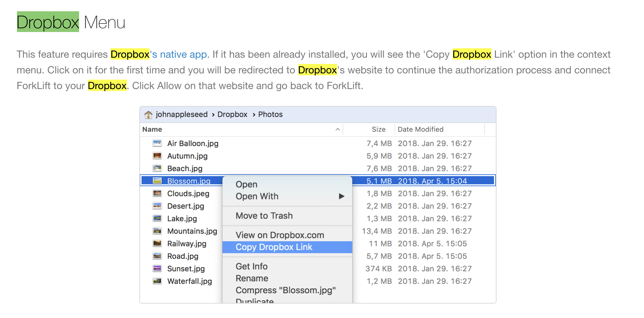Select Compress "Blossom.jpg"
Image resolution: width=644 pixels, height=318 pixels.
tap(286, 290)
